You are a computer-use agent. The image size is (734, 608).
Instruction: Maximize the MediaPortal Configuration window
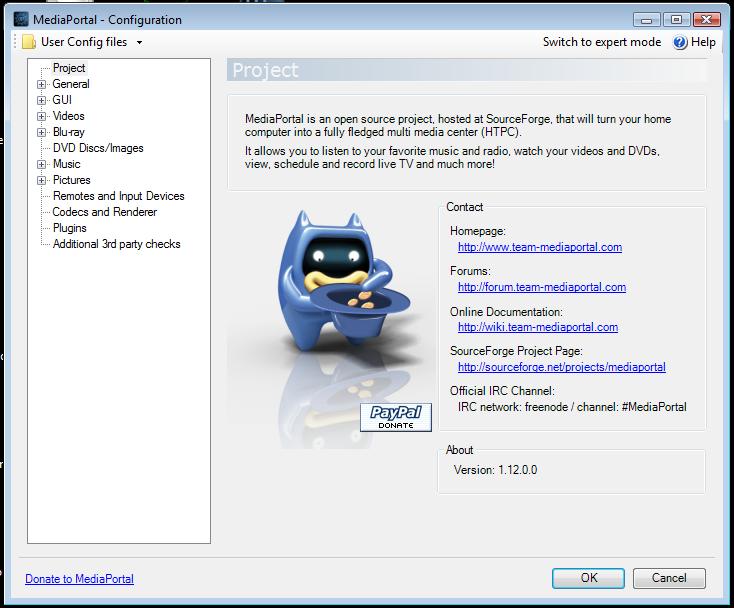pos(676,20)
